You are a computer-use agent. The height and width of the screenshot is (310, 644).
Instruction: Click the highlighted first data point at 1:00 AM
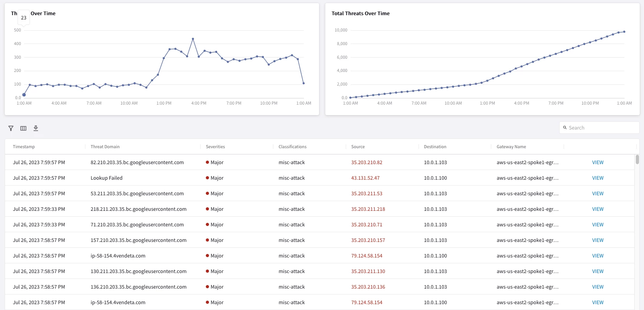click(x=24, y=95)
